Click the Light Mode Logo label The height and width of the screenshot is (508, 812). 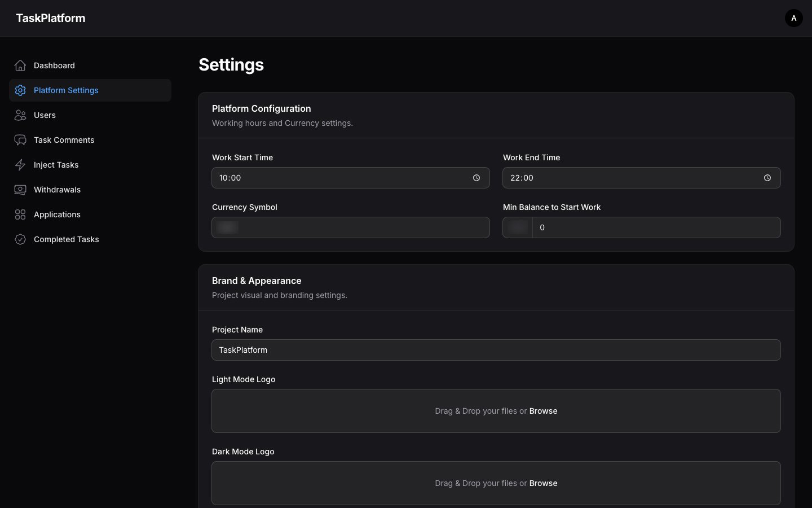[x=244, y=379]
